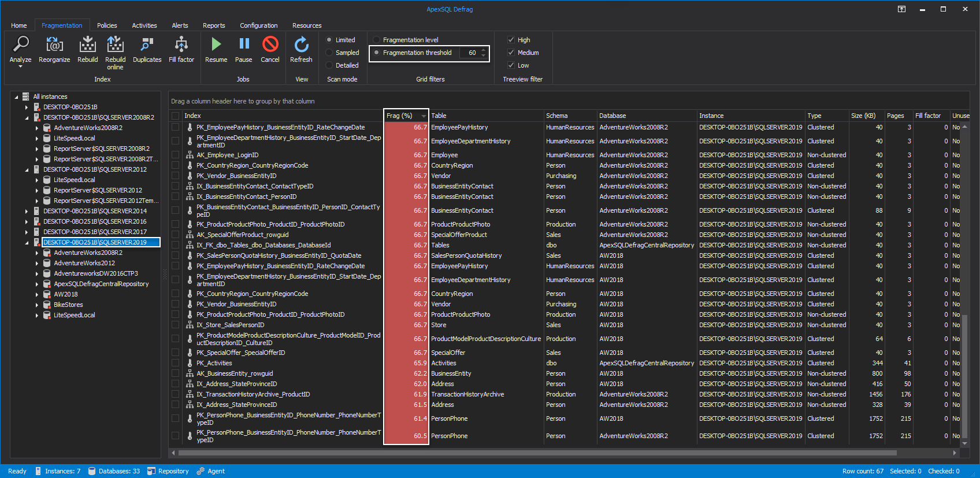Sort by the Schema column header
The height and width of the screenshot is (478, 980).
[570, 116]
